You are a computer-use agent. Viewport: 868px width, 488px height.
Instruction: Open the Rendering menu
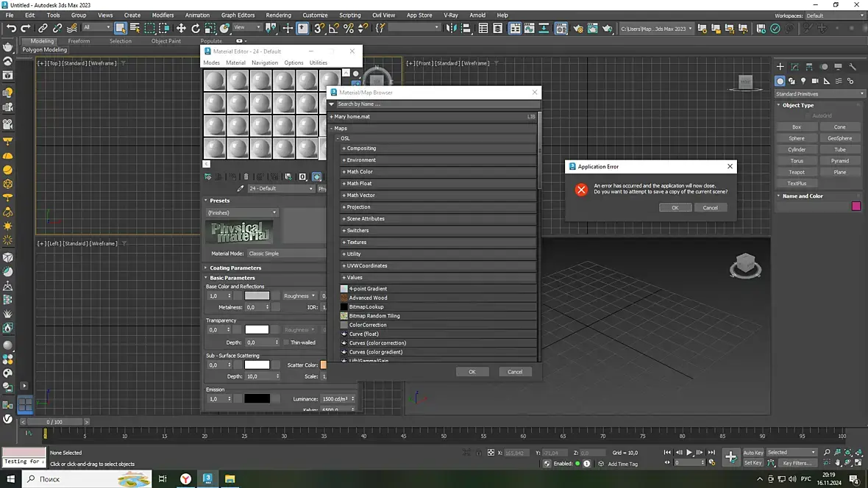(x=278, y=15)
